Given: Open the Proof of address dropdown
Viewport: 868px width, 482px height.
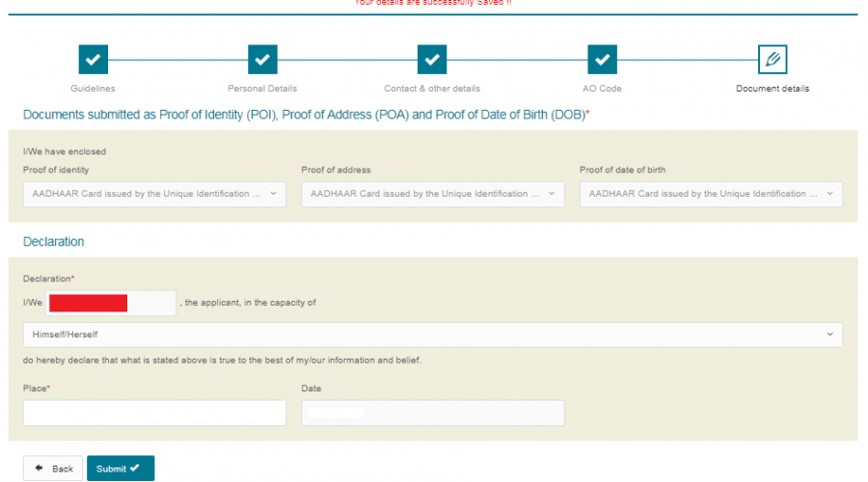Looking at the screenshot, I should [433, 194].
